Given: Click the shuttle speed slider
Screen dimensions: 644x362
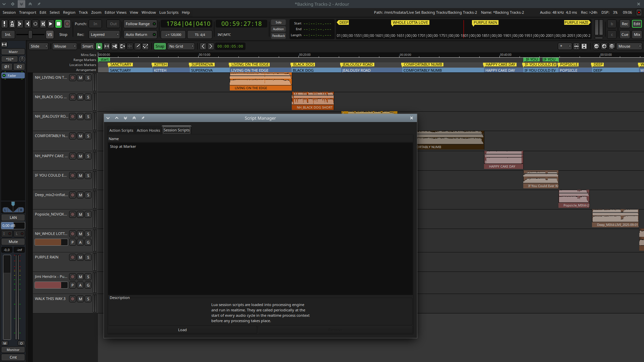Looking at the screenshot, I should click(x=30, y=35).
